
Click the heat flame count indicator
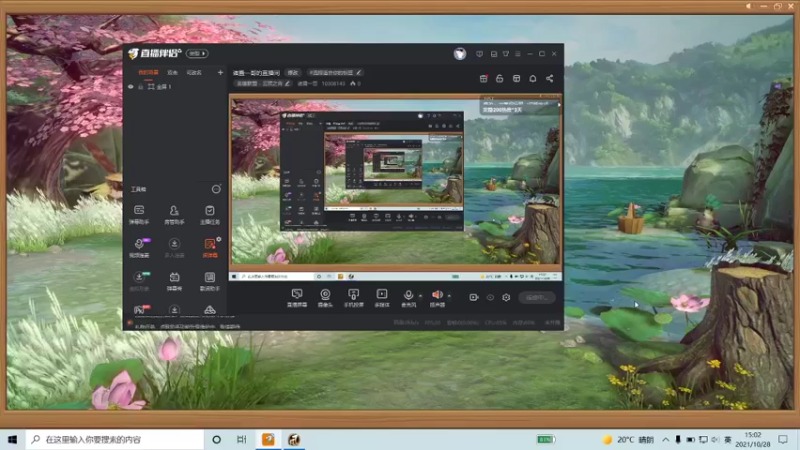(356, 83)
